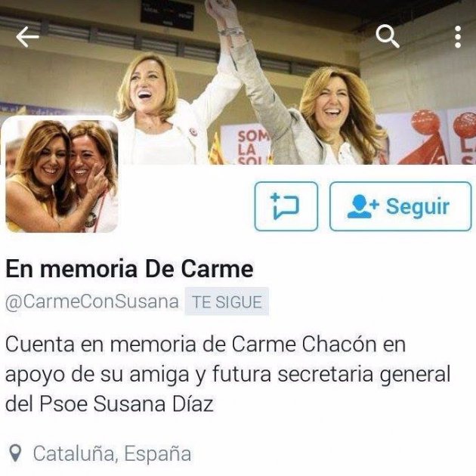476x476 pixels.
Task: Go back using the arrow icon
Action: (27, 37)
